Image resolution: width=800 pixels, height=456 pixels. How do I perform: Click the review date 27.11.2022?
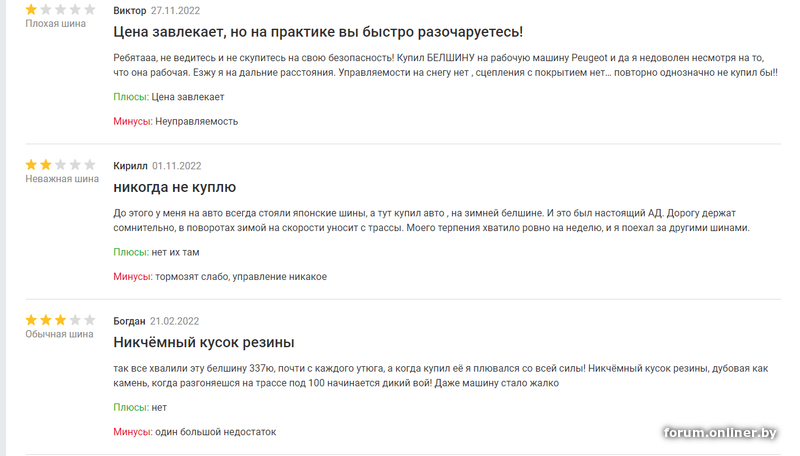point(177,9)
